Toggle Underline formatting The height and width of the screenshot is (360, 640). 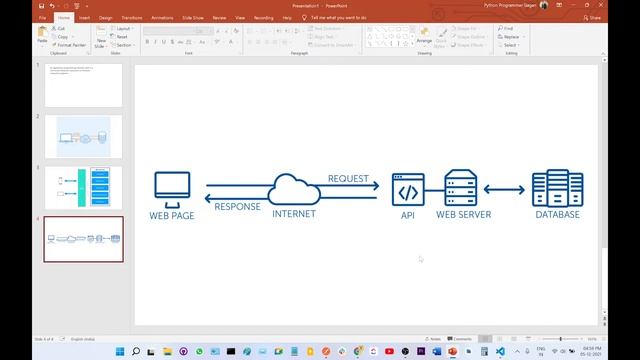point(164,42)
